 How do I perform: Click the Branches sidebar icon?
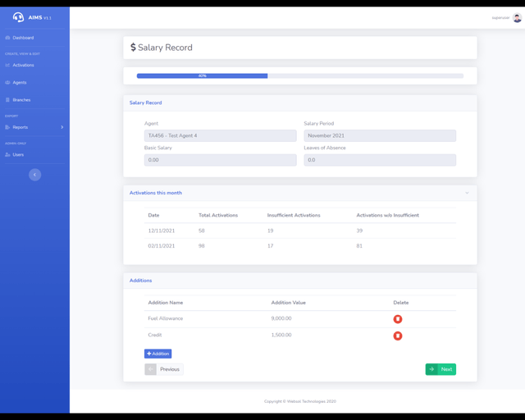pos(7,100)
